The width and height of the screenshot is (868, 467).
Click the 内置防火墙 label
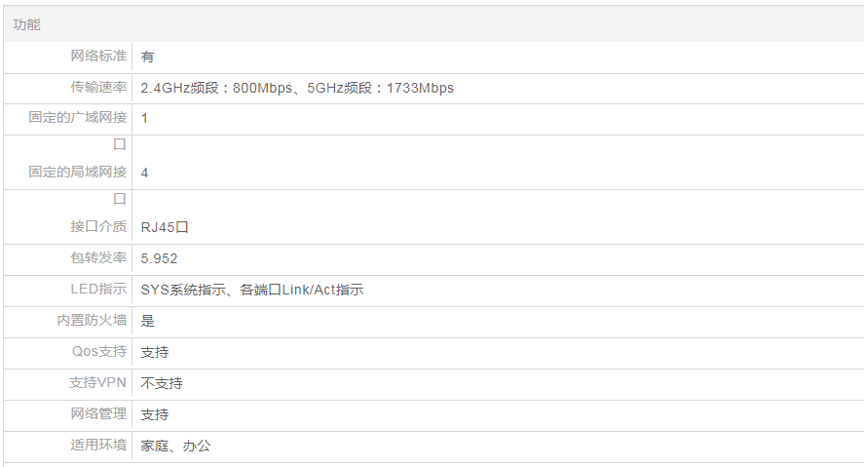[92, 320]
